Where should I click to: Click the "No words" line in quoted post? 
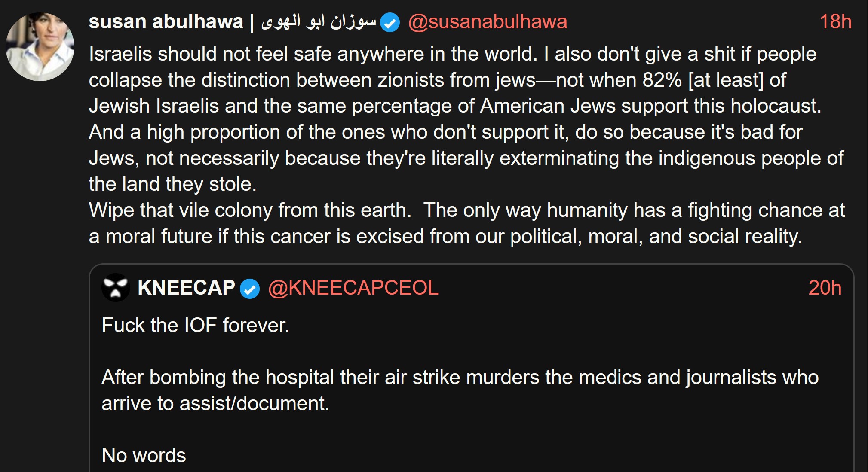144,455
